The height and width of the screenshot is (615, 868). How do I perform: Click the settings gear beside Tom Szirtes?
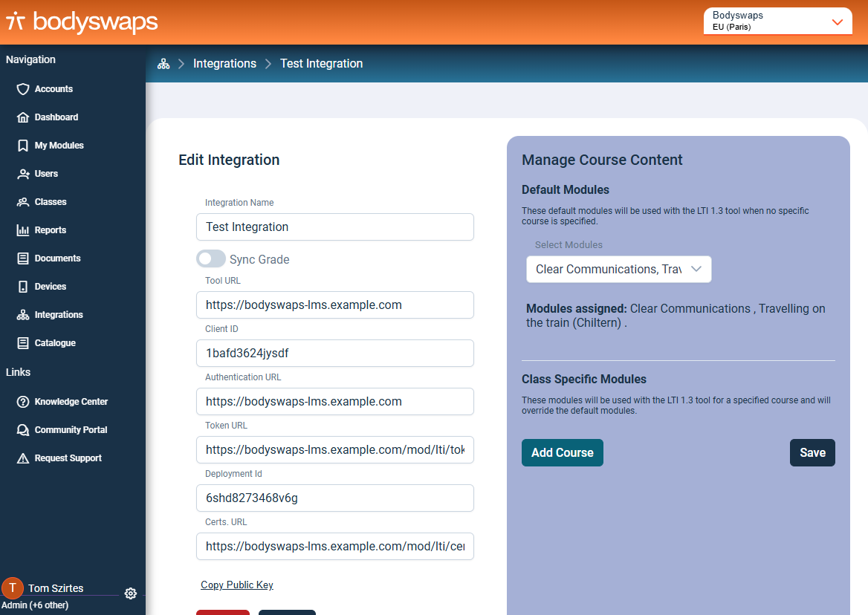coord(131,593)
